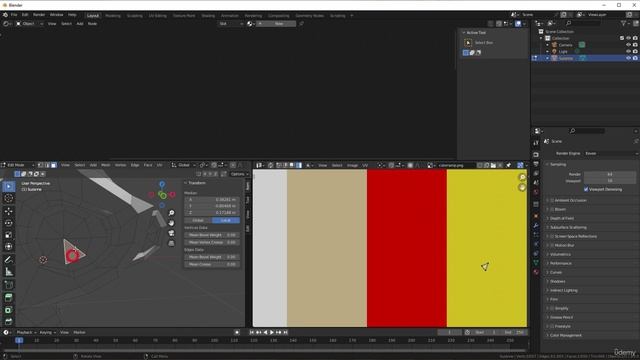Activate the Rotate tool

tap(9, 223)
